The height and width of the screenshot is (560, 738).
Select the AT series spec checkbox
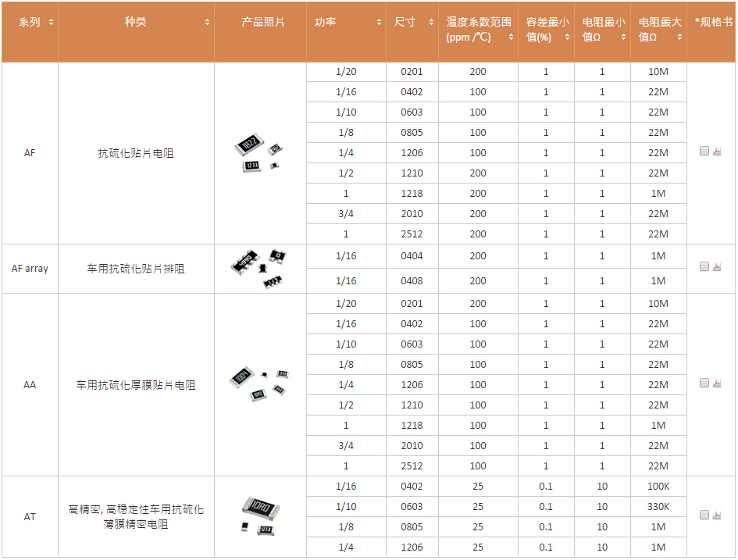click(x=704, y=515)
